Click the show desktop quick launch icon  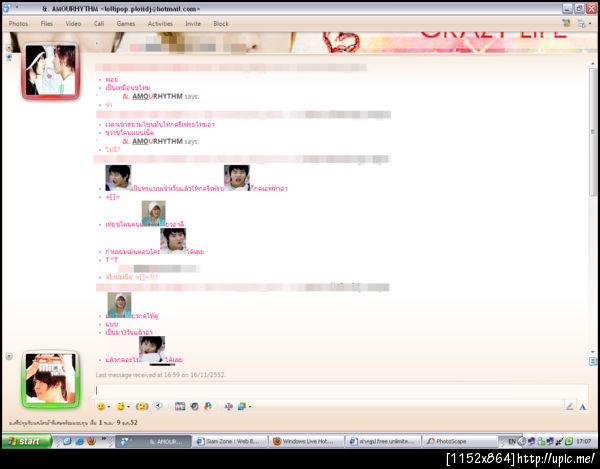[x=67, y=441]
